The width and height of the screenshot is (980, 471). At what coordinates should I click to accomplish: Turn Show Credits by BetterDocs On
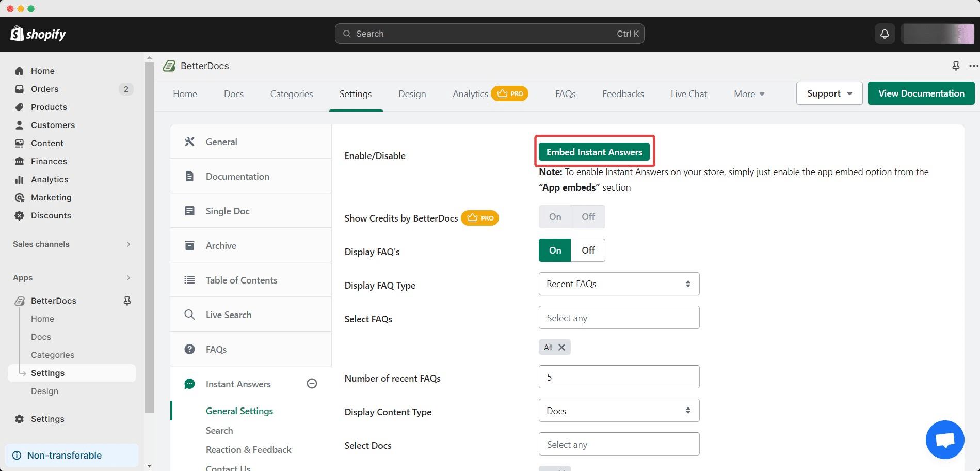[555, 217]
